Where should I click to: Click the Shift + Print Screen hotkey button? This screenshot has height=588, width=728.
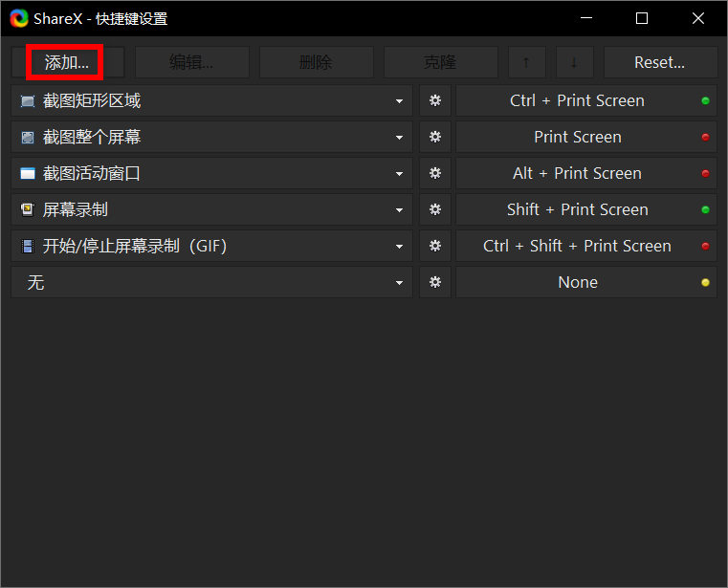coord(586,209)
